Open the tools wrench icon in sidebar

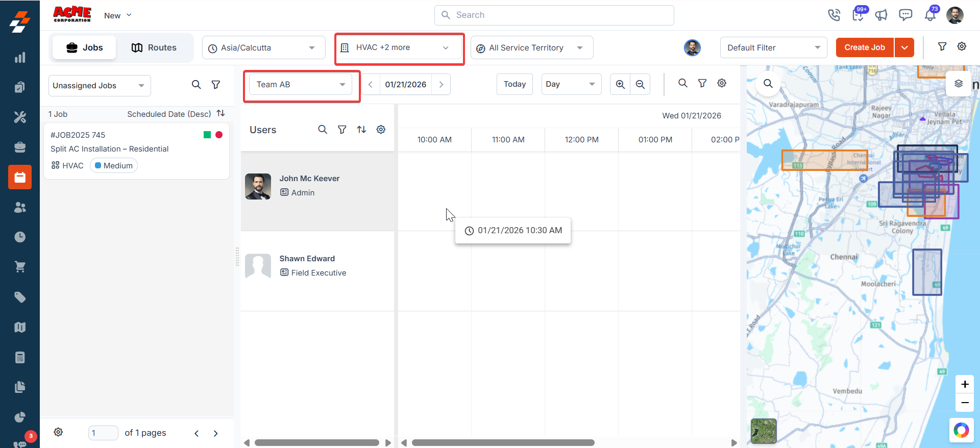pos(20,117)
